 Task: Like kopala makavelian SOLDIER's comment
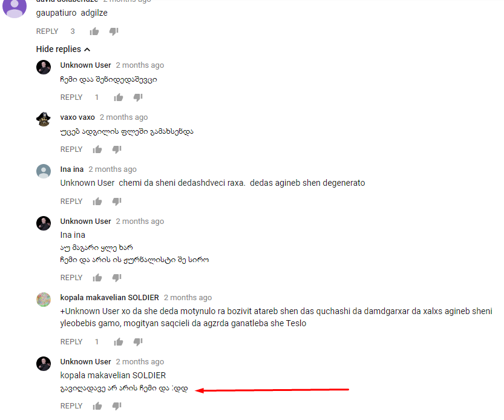(x=119, y=341)
